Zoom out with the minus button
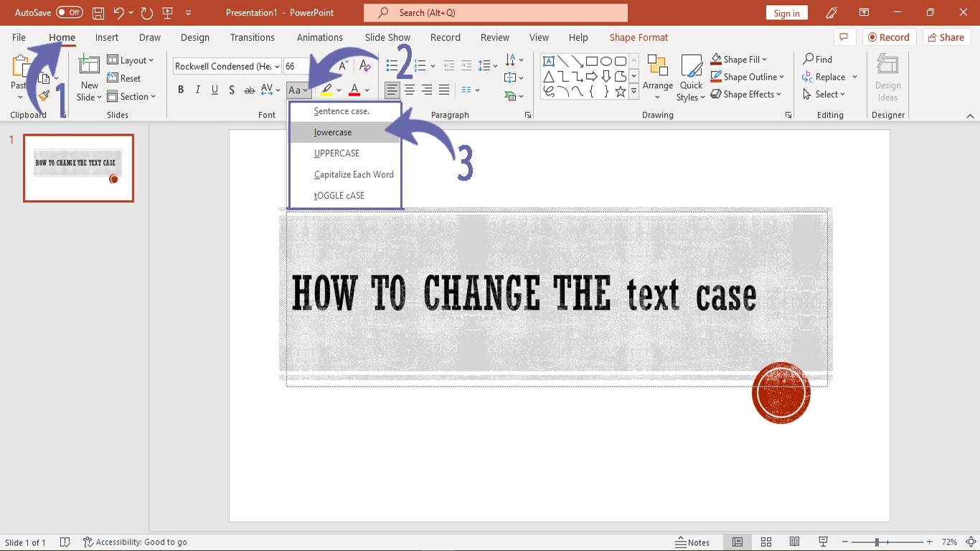 [x=846, y=542]
